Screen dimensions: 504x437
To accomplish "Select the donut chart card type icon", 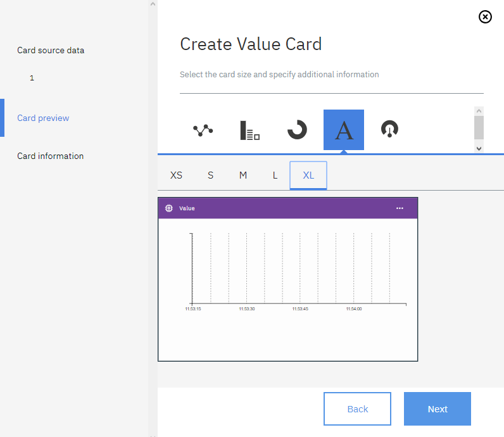I will pos(297,130).
